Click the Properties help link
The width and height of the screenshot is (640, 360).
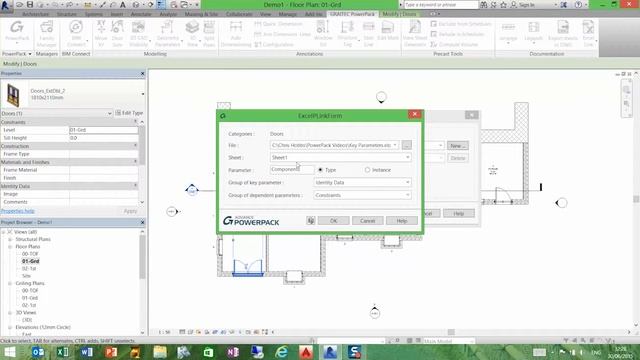18,211
